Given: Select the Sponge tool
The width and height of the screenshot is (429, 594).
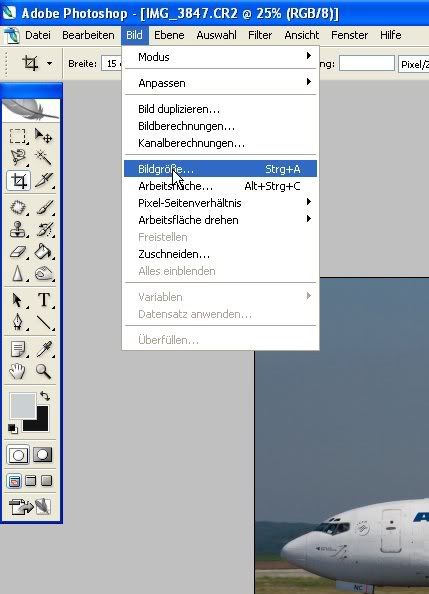Looking at the screenshot, I should [x=43, y=273].
